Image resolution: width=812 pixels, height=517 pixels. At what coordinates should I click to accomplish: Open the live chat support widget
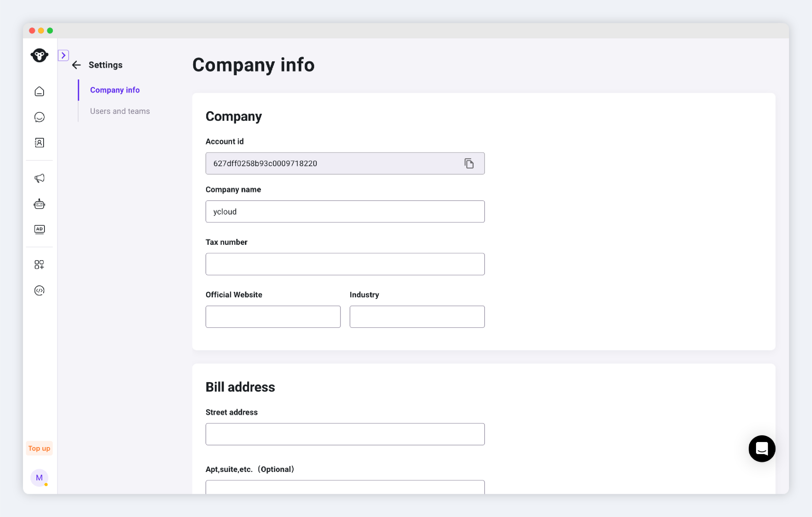click(x=762, y=448)
